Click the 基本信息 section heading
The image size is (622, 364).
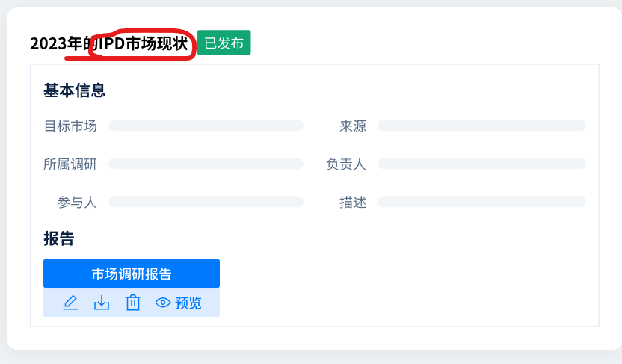click(74, 90)
